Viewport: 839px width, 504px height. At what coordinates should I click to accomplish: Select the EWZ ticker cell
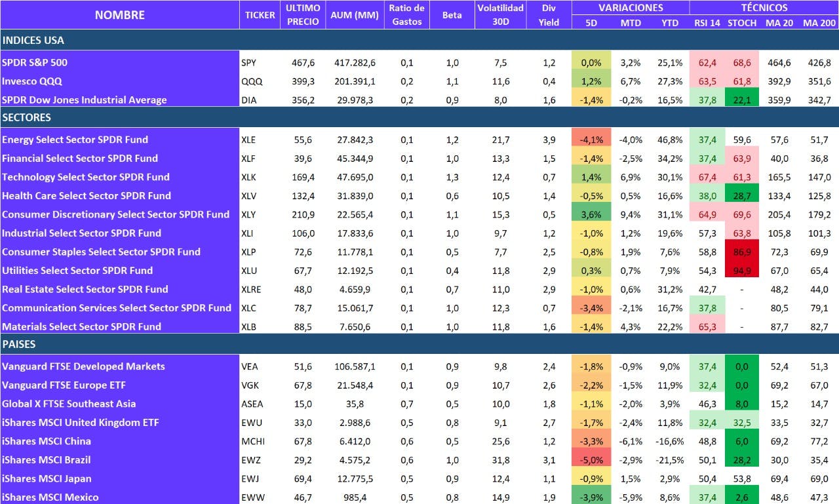tap(260, 459)
